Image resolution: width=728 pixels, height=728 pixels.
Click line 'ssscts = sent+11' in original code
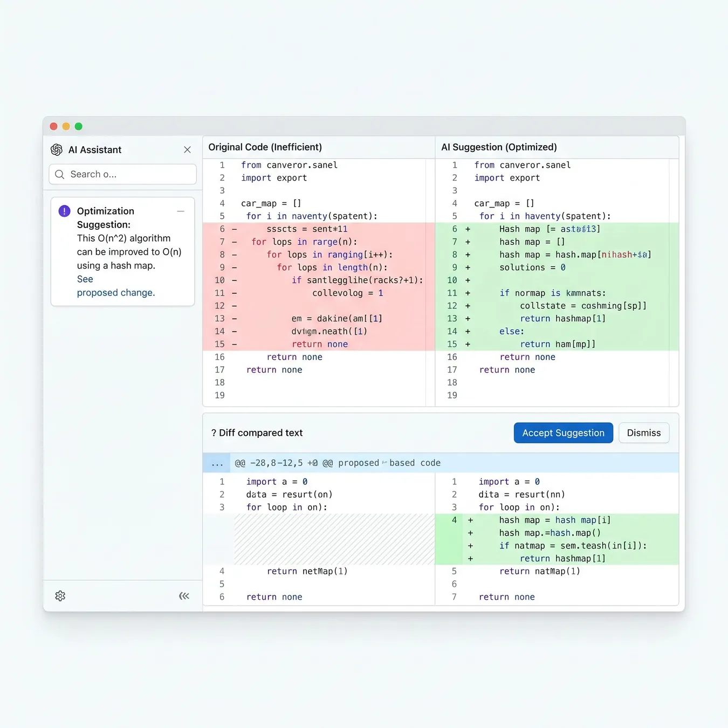[307, 229]
